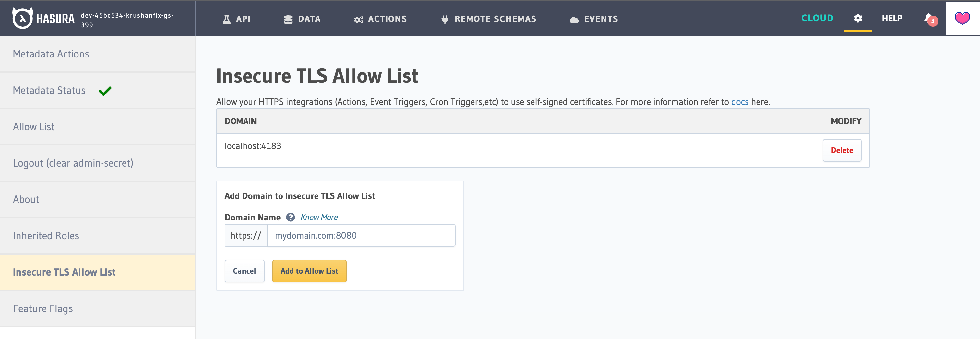
Task: Open the Know More help question mark
Action: pos(290,217)
